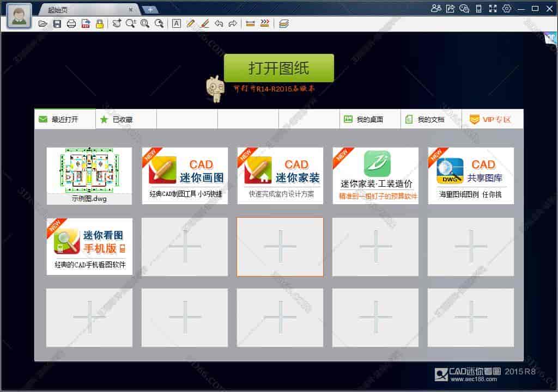The width and height of the screenshot is (558, 392).
Task: Select the text annotation tool
Action: pos(177,23)
